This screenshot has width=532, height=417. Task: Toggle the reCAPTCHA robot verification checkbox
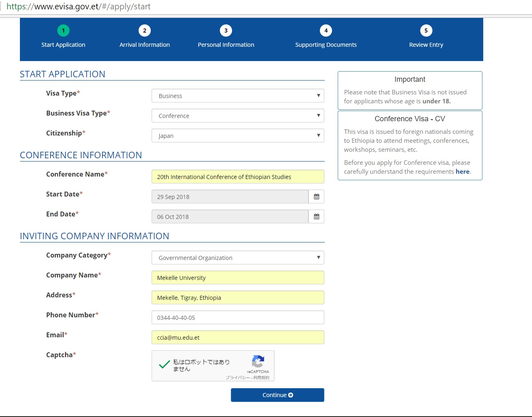coord(164,365)
